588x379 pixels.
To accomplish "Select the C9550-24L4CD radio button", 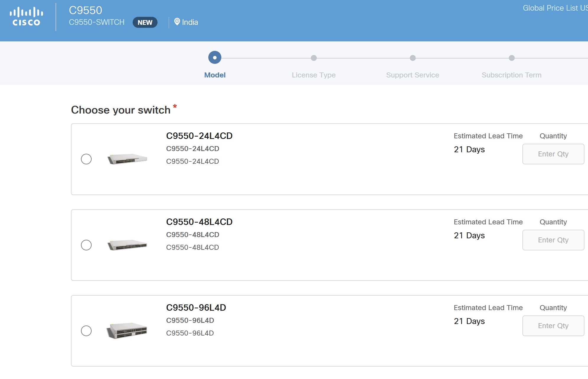I will point(86,159).
